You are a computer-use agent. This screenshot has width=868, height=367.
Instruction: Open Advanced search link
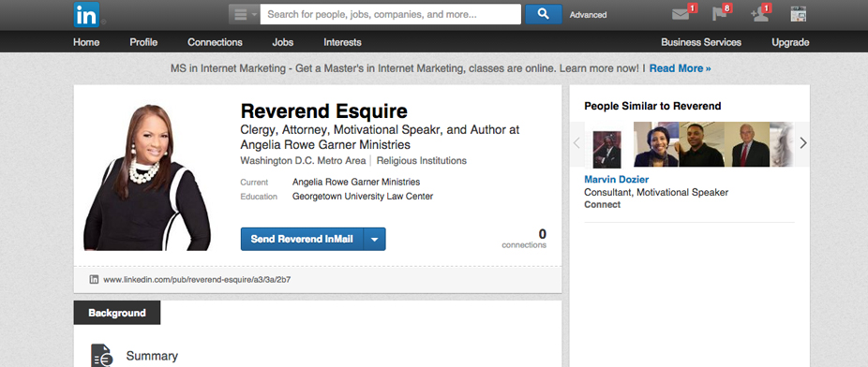coord(588,15)
